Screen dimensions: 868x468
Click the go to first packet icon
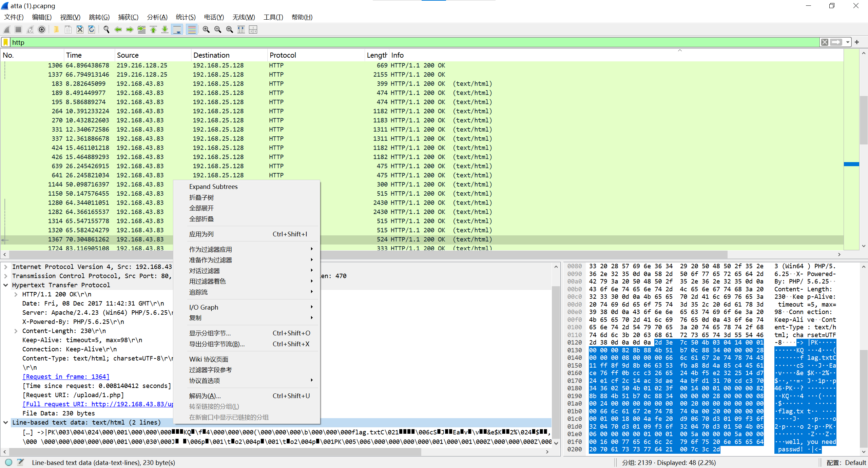tap(153, 30)
